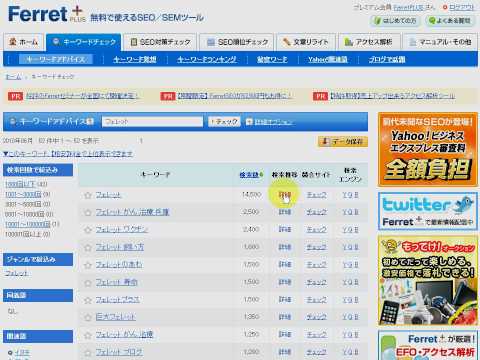The width and height of the screenshot is (480, 360).
Task: Click the Ferret PLUS logo
Action: point(47,15)
